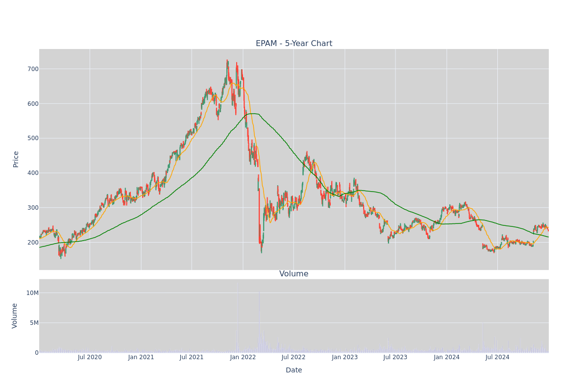The image size is (588, 392).
Task: Click the 'Price' y-axis label
Action: [x=16, y=159]
